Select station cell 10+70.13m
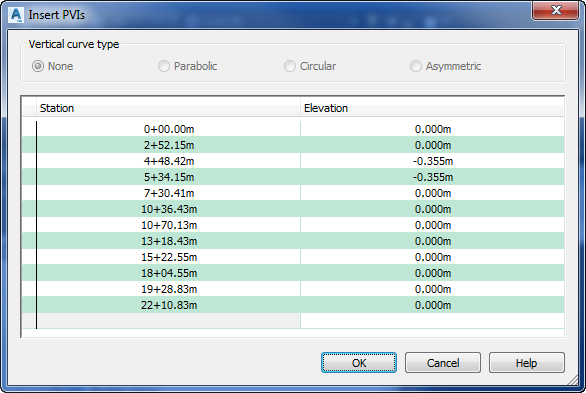Viewport: 586px width, 393px height. pyautogui.click(x=169, y=225)
